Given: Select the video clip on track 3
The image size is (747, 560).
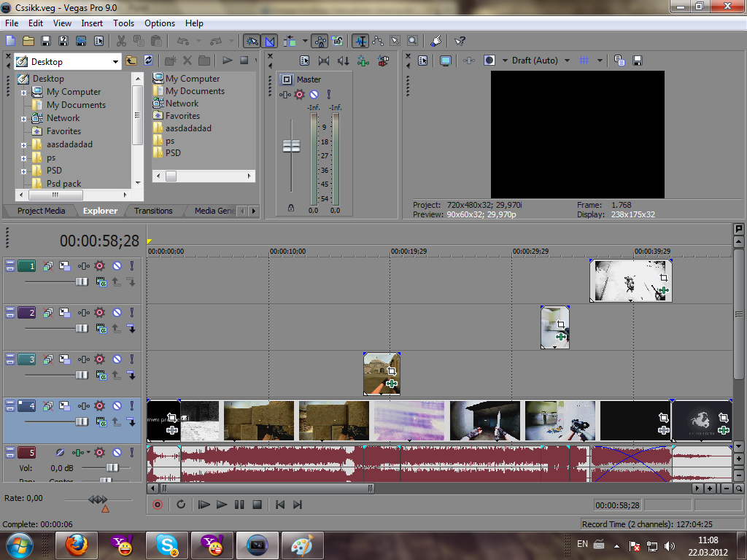Looking at the screenshot, I should click(x=382, y=374).
